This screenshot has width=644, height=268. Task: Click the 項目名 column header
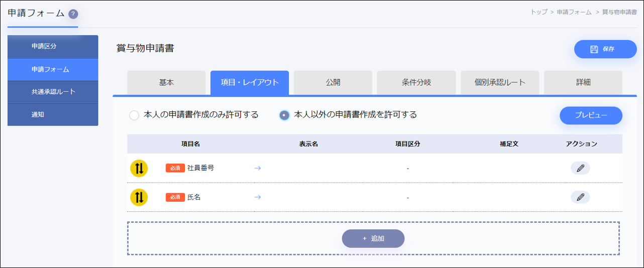point(191,144)
